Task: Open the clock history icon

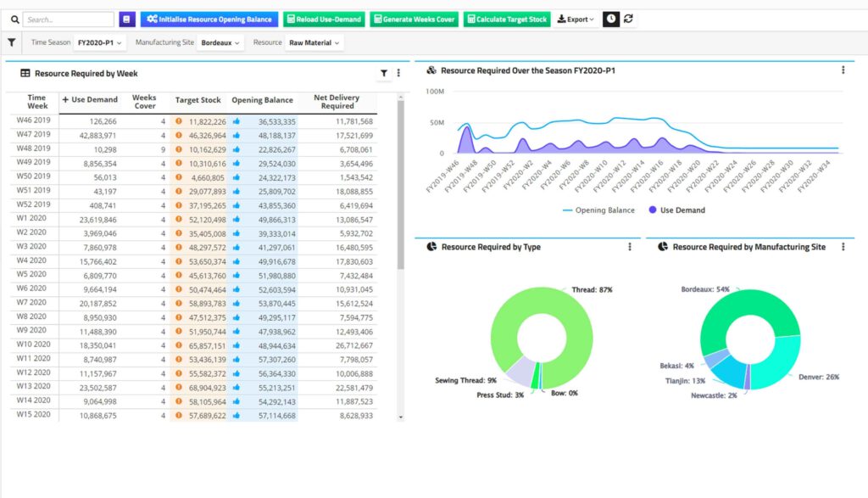Action: point(610,19)
